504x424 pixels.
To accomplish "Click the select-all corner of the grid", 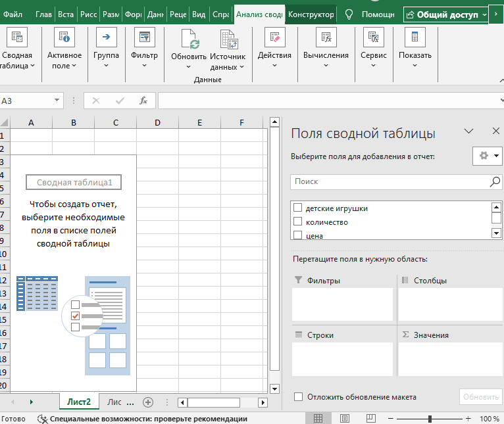I will [x=5, y=122].
